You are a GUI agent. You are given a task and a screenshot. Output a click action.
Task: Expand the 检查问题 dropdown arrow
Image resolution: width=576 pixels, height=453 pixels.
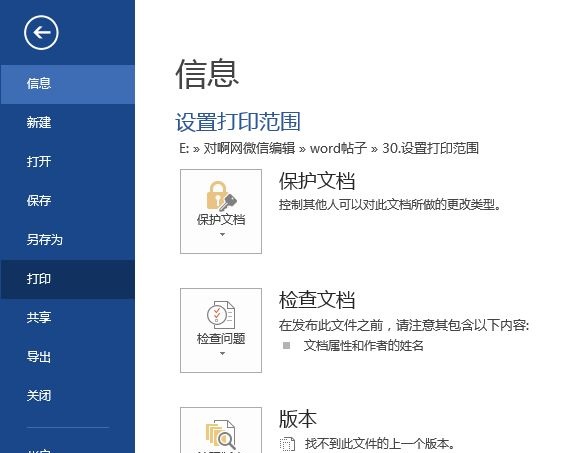[222, 353]
